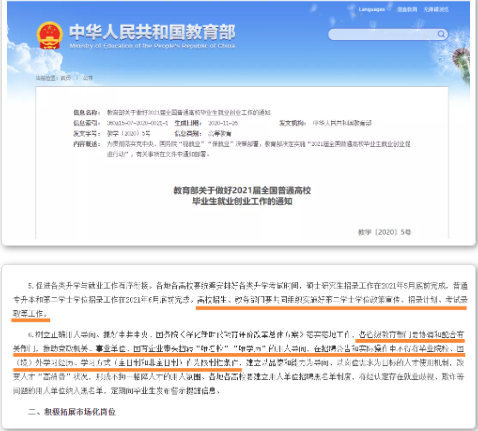Click the 二、积极拓展市场化岗位 section heading
Screen dimensions: 478x431
(x=72, y=412)
